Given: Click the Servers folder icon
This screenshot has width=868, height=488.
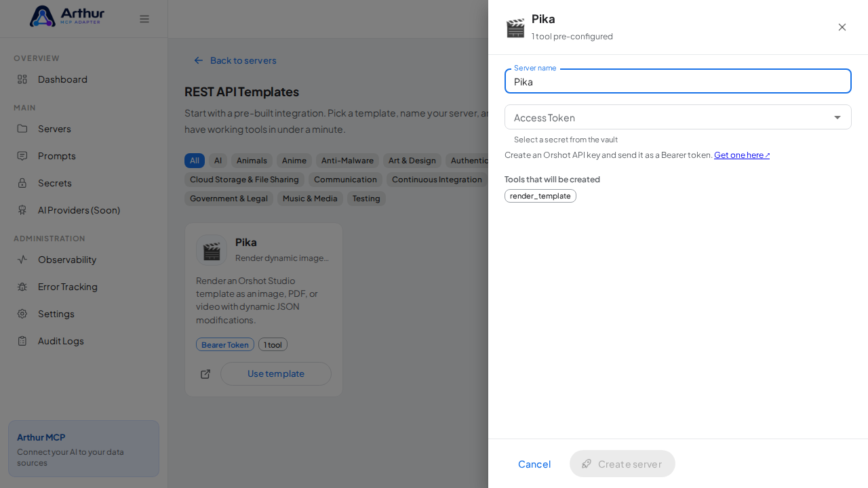Looking at the screenshot, I should point(22,129).
